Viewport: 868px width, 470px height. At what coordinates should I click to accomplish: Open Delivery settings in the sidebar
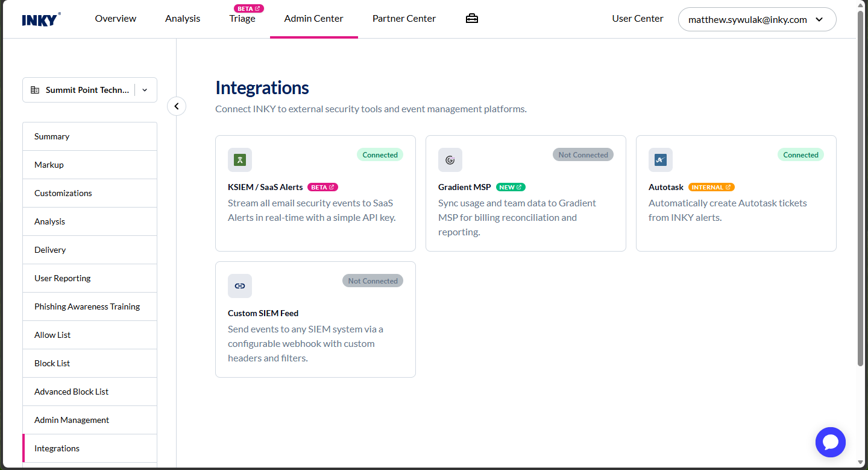point(90,250)
